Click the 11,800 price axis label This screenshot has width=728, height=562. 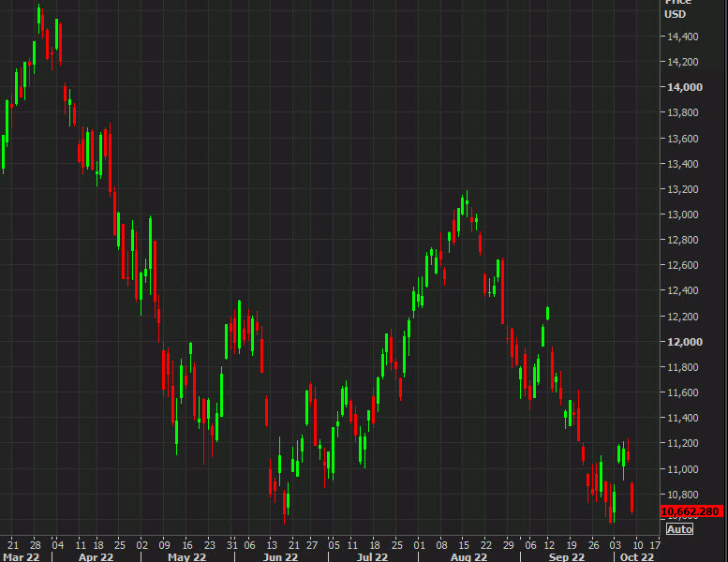click(682, 367)
